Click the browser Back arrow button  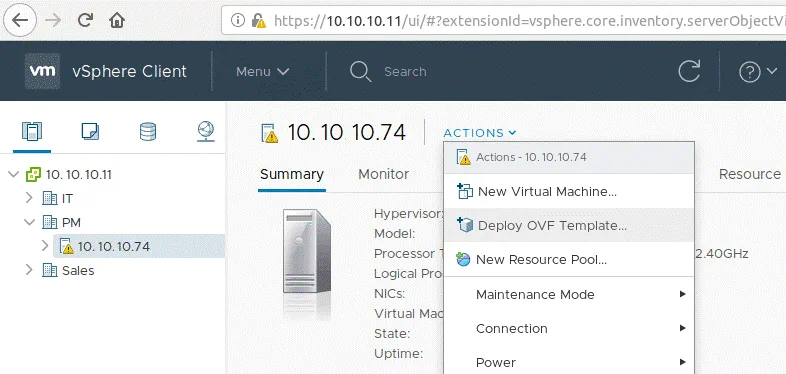tap(20, 20)
